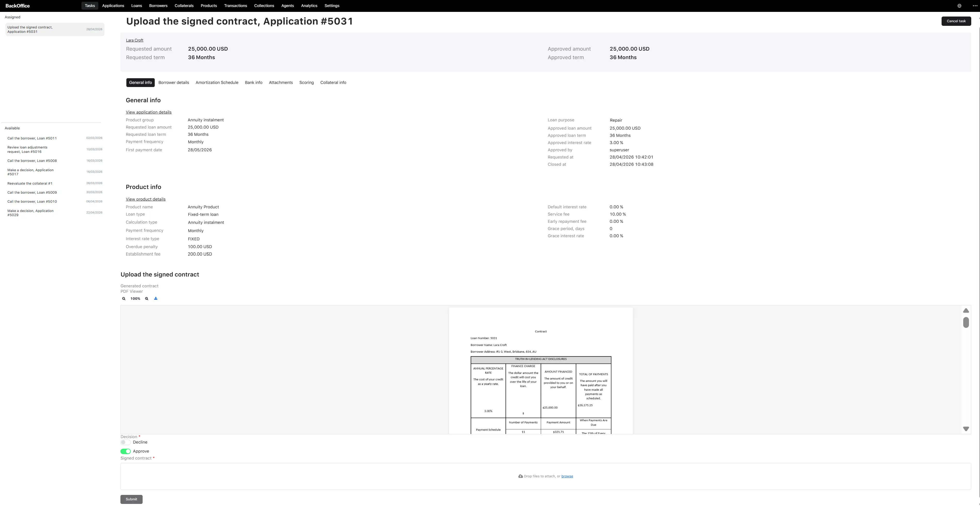Open the language globe icon
This screenshot has height=506, width=980.
pos(959,6)
